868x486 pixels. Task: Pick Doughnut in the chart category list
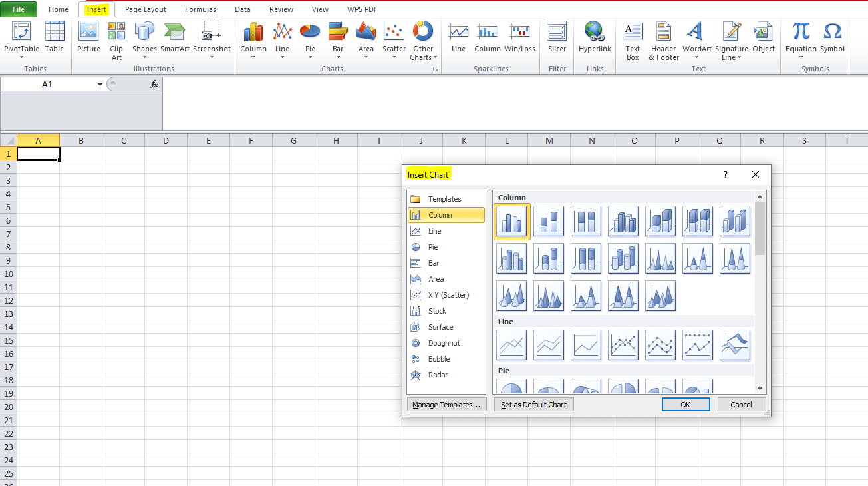(446, 343)
